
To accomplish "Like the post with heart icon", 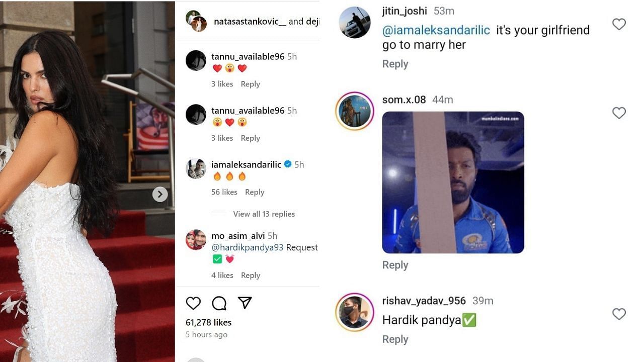I will coord(193,303).
